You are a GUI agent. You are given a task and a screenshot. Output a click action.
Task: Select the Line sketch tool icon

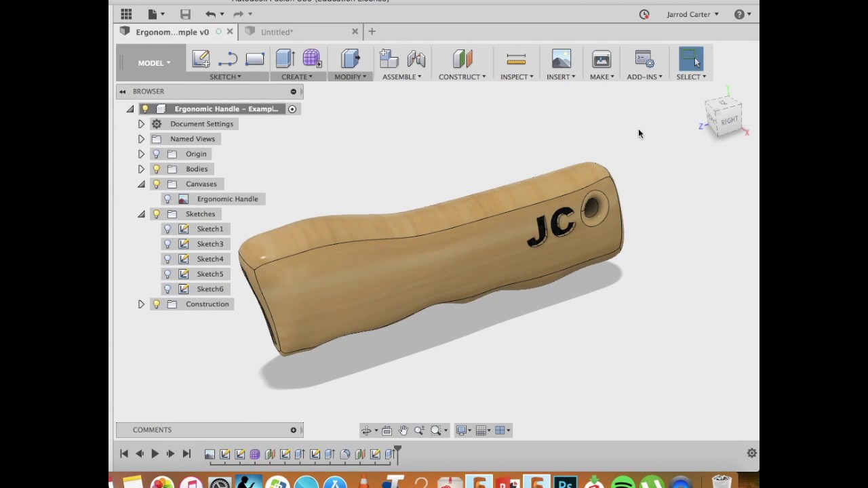point(228,59)
